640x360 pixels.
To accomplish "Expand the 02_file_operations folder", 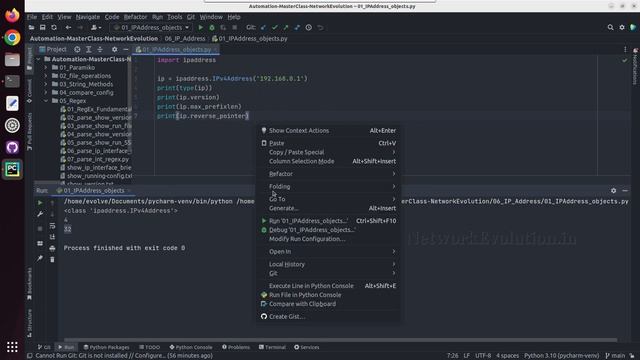I will coord(46,76).
